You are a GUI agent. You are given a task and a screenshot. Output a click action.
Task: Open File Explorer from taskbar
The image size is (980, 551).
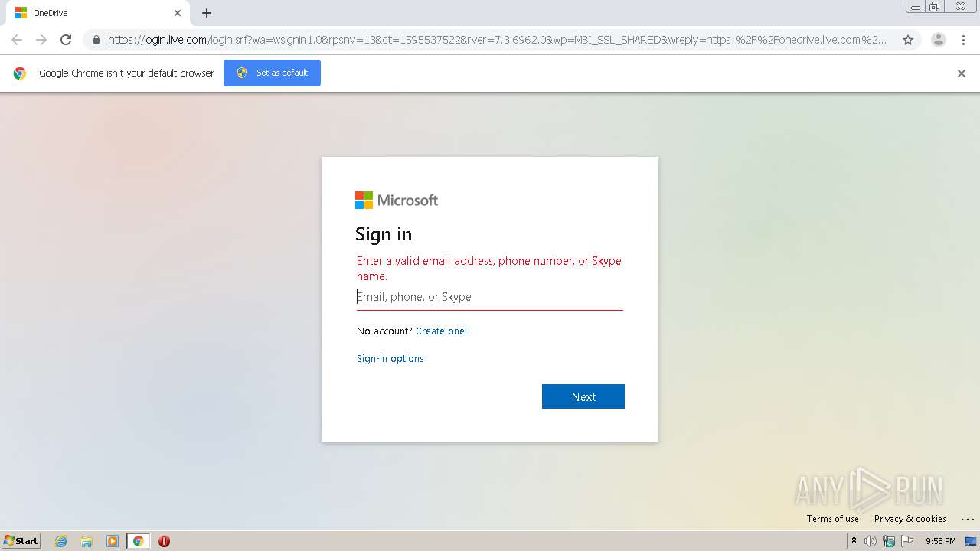pos(87,541)
